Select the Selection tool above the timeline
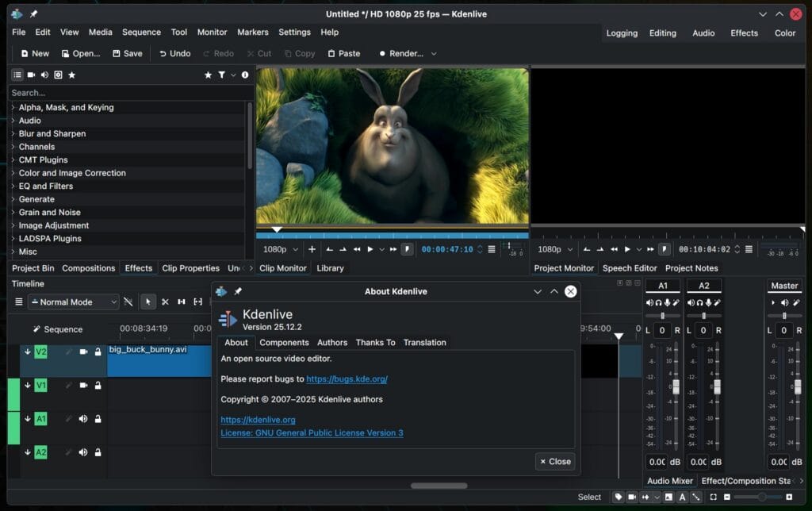 coord(149,302)
